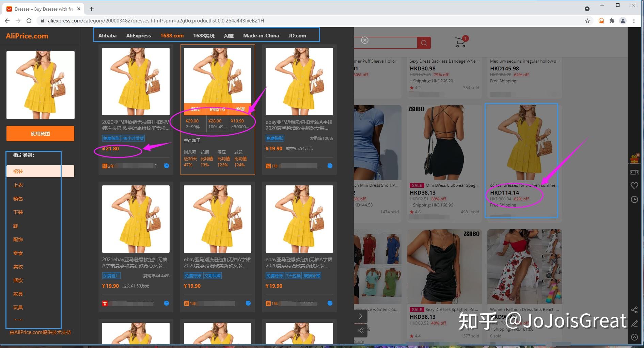644x348 pixels.
Task: Open the browser extensions puzzle icon
Action: (x=612, y=21)
